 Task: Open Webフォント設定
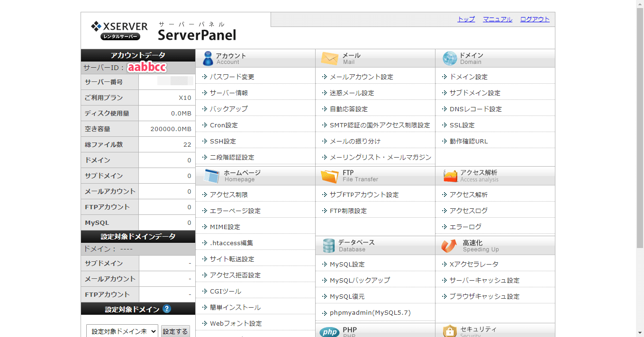236,323
